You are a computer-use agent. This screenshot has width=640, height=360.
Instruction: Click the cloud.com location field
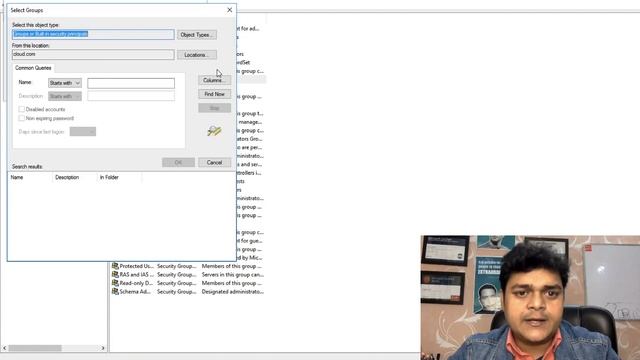click(93, 54)
